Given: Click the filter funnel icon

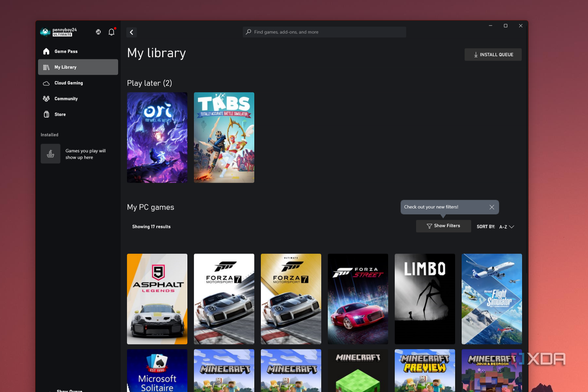Looking at the screenshot, I should (x=429, y=226).
